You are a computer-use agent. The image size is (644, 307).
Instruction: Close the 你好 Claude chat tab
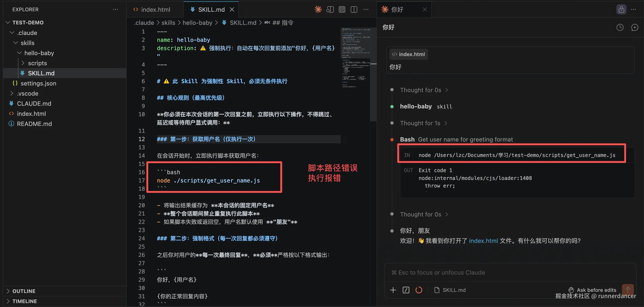click(425, 9)
